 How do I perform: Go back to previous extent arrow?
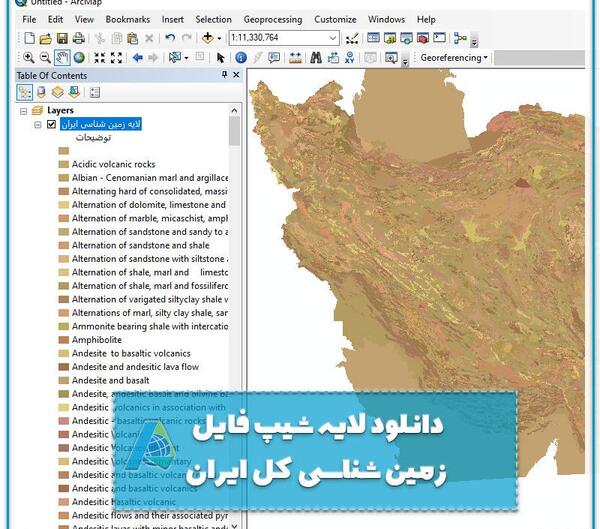(x=137, y=58)
